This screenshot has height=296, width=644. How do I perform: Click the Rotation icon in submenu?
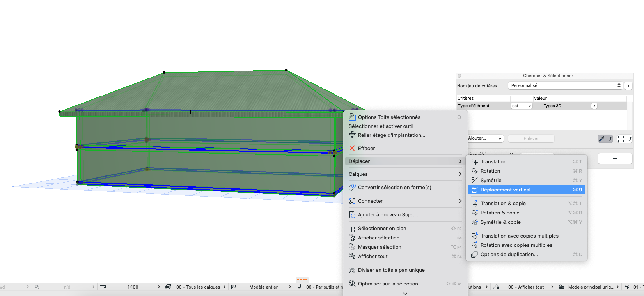pos(475,171)
